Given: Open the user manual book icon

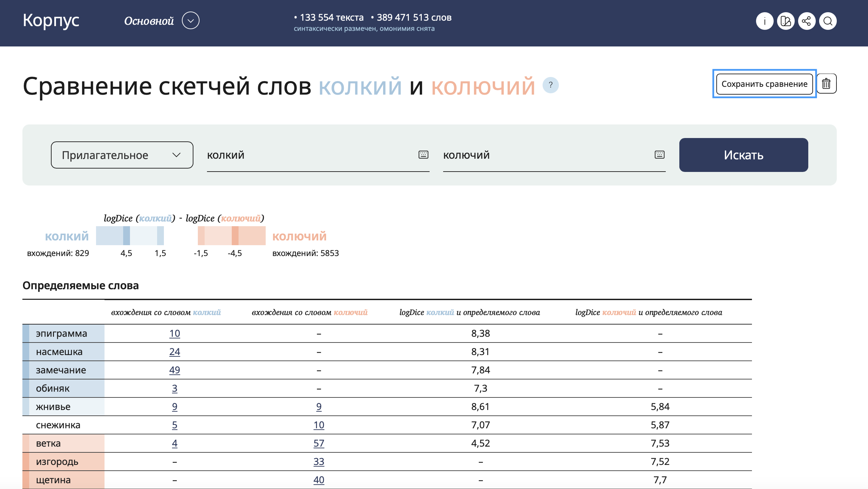Looking at the screenshot, I should [x=786, y=21].
